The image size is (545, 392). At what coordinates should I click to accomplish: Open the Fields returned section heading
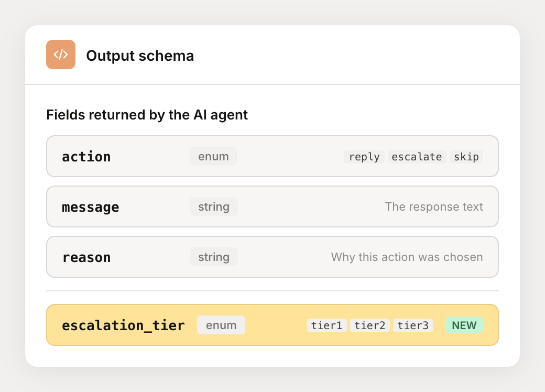click(x=147, y=115)
